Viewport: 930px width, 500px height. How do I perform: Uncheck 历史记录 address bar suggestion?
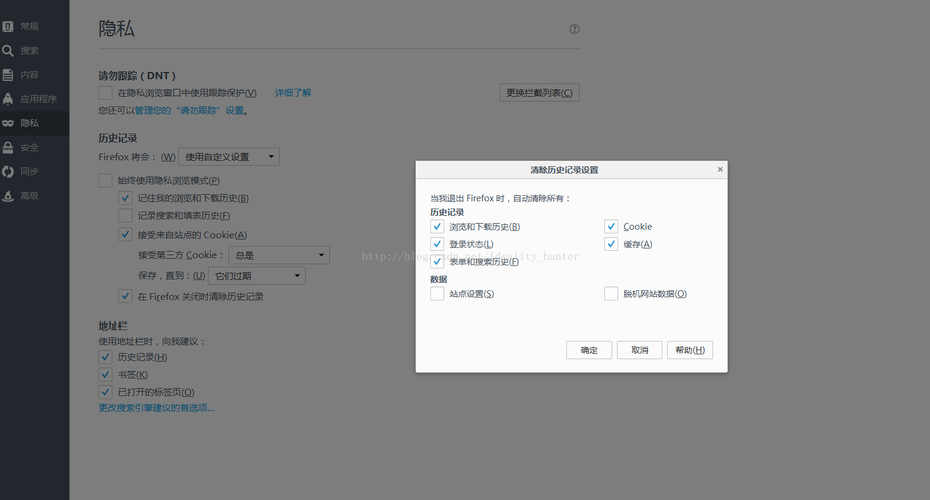pyautogui.click(x=106, y=357)
